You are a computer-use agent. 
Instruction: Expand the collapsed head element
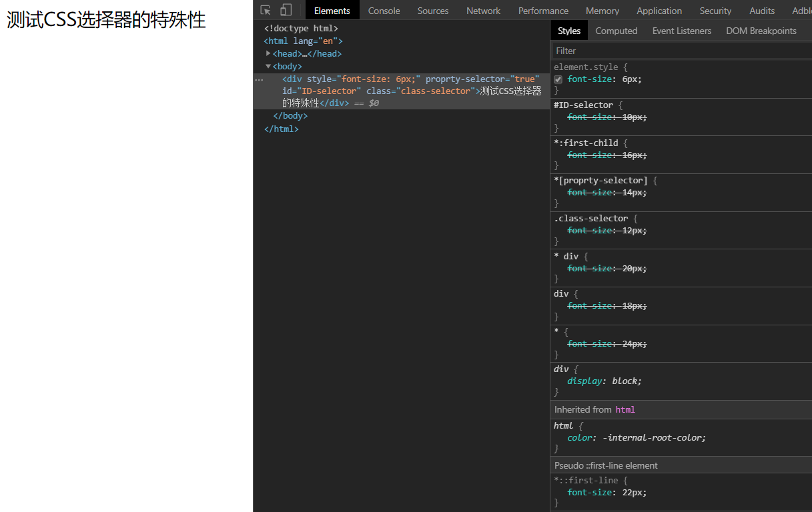(268, 53)
